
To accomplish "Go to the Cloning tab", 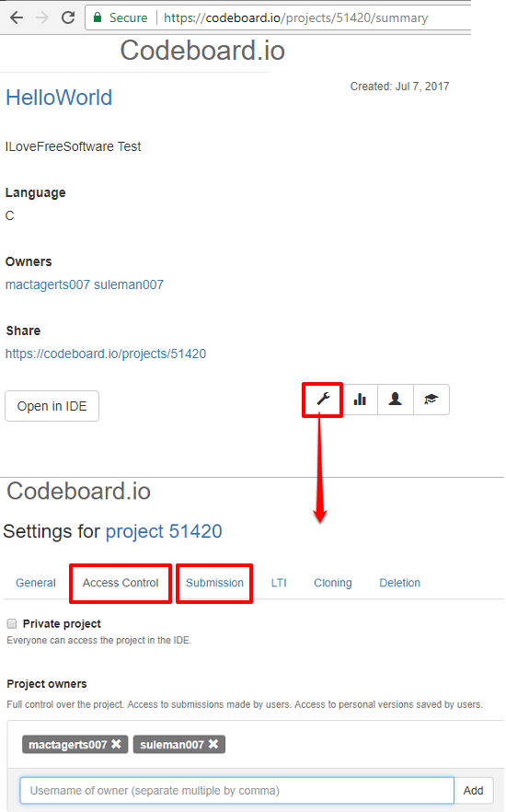I will 333,583.
